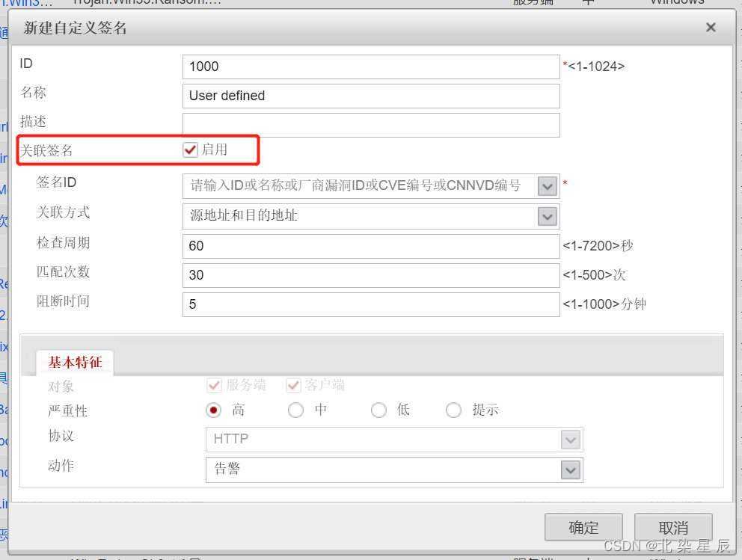742x560 pixels.
Task: Toggle the 服务端 object checkbox
Action: tap(214, 385)
